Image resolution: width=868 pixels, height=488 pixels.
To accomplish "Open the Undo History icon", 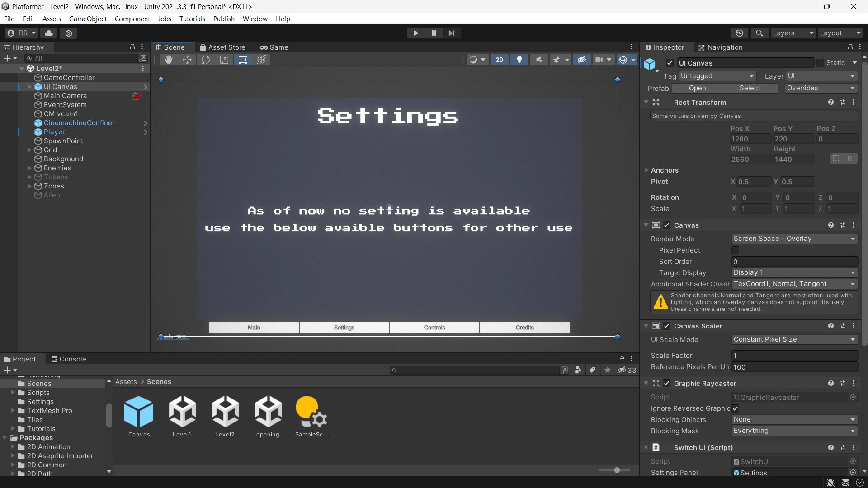I will 740,33.
